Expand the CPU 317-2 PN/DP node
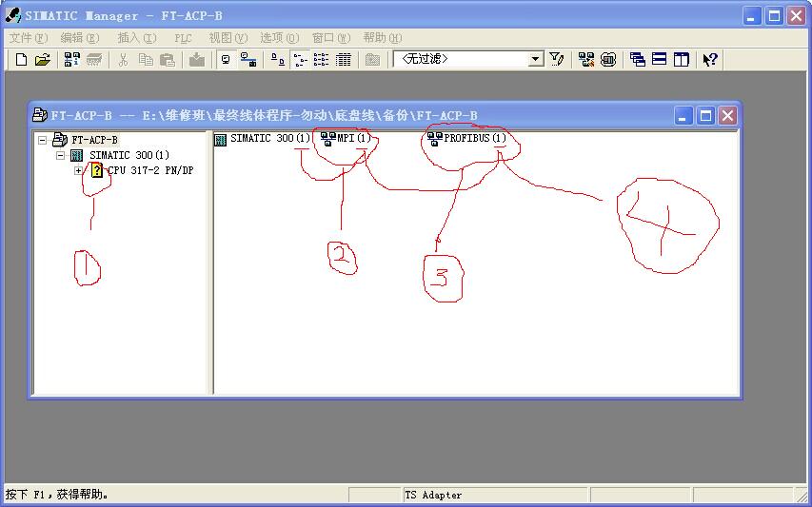The image size is (812, 507). coord(78,170)
